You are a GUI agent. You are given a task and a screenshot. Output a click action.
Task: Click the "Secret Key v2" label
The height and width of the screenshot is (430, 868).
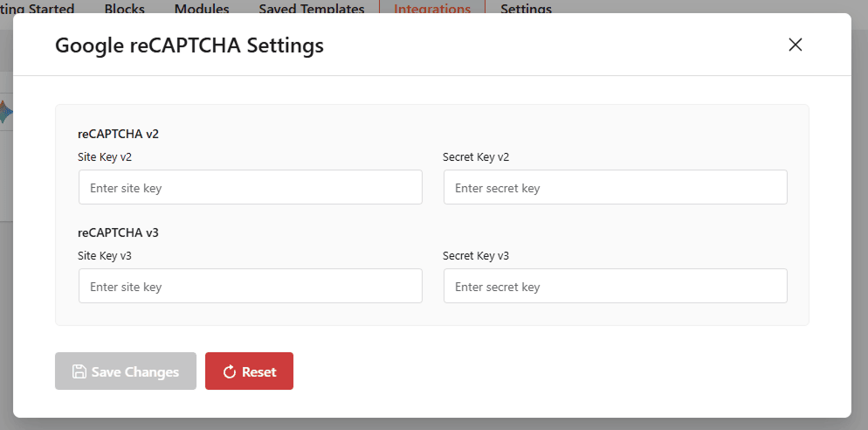[476, 157]
